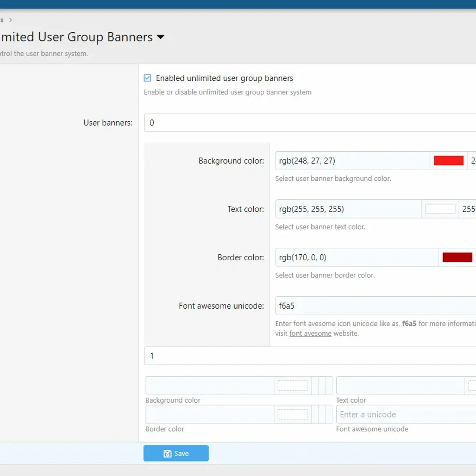The width and height of the screenshot is (476, 476).
Task: Open the font awesome website link
Action: point(310,333)
